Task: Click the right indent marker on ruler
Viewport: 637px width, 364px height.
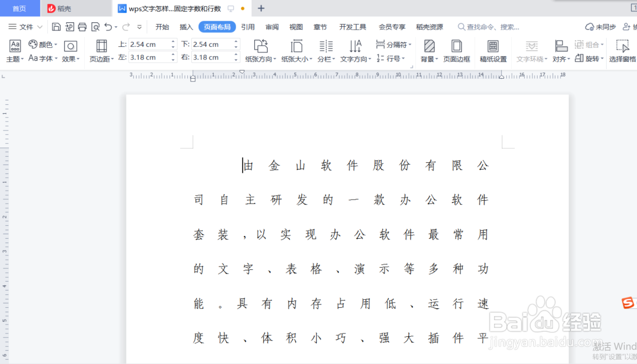Action: tap(501, 77)
